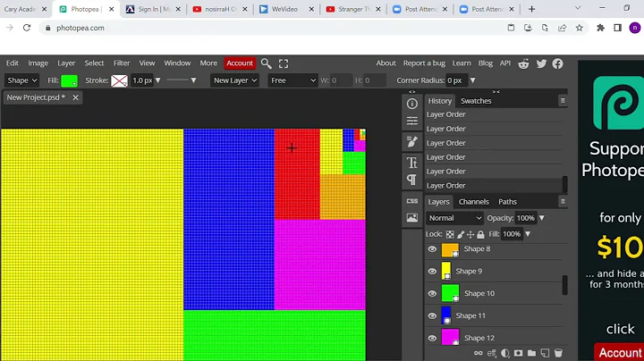This screenshot has width=644, height=361.
Task: Switch to the Swatches tab
Action: click(x=476, y=101)
